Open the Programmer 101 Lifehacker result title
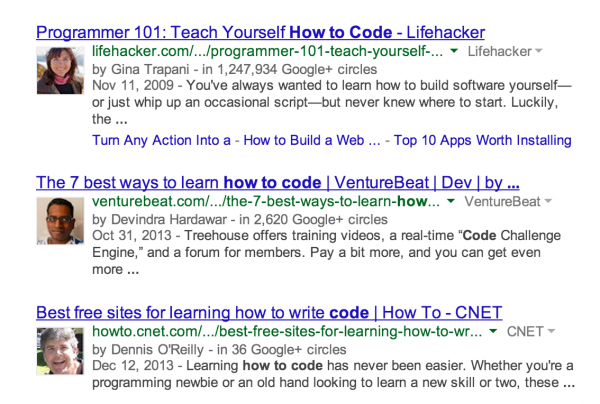This screenshot has width=600, height=404. coord(261,32)
